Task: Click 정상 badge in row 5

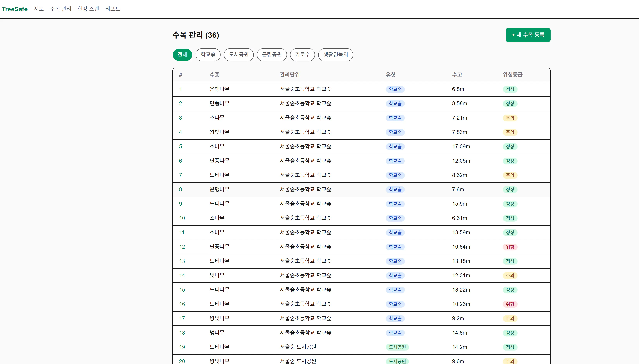Action: pos(510,147)
